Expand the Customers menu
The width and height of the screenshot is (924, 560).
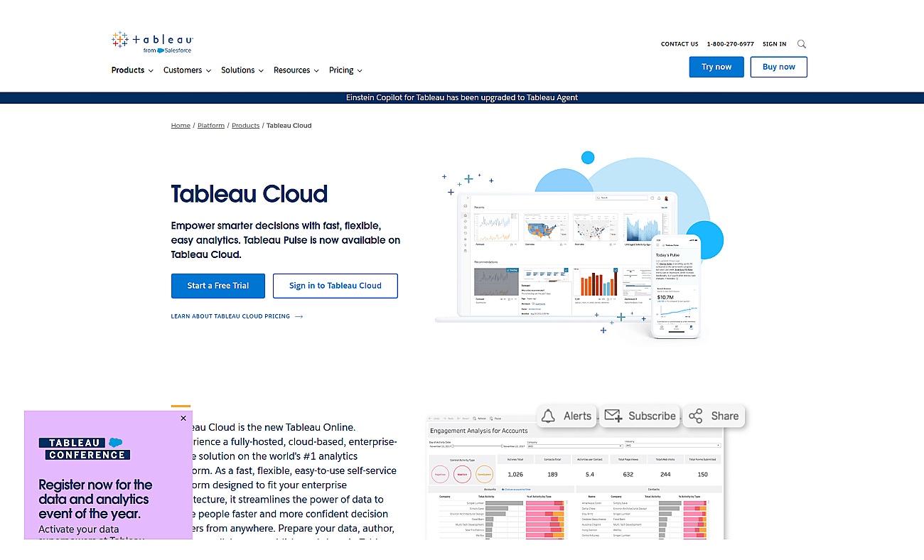click(x=187, y=70)
